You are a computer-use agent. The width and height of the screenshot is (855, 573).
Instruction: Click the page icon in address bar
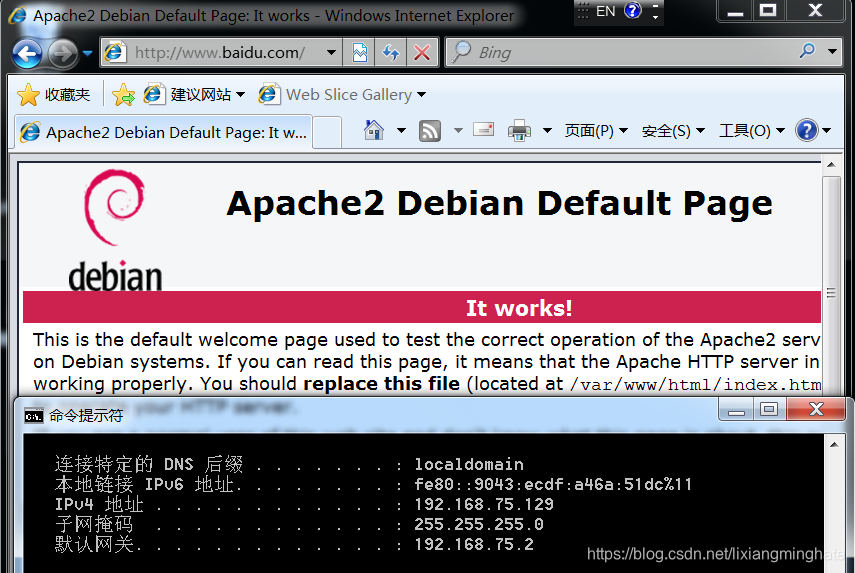(115, 52)
